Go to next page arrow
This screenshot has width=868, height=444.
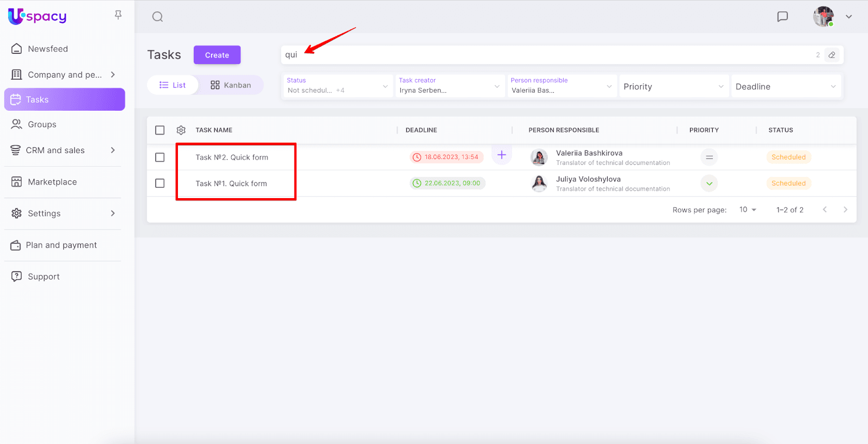click(845, 210)
